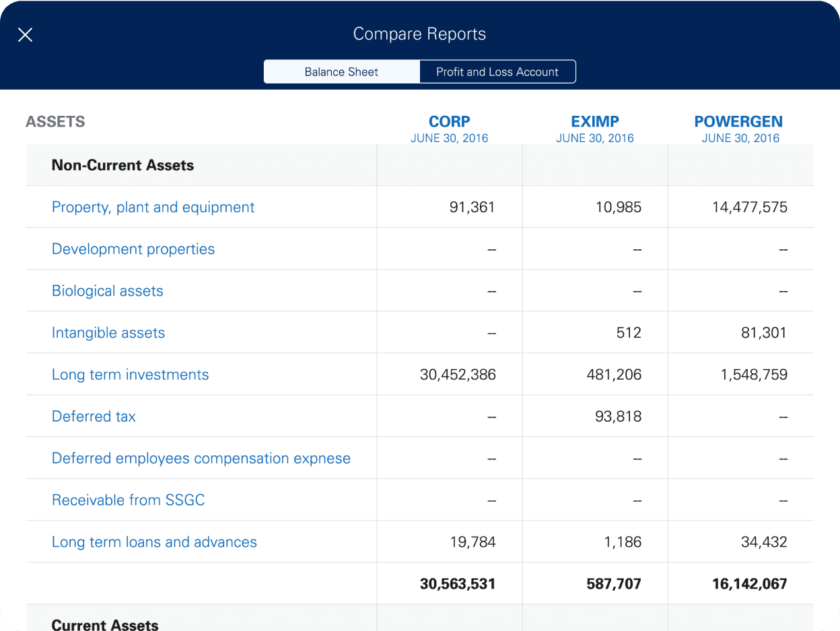
Task: Click the Non-Current Assets subheading
Action: (x=123, y=165)
